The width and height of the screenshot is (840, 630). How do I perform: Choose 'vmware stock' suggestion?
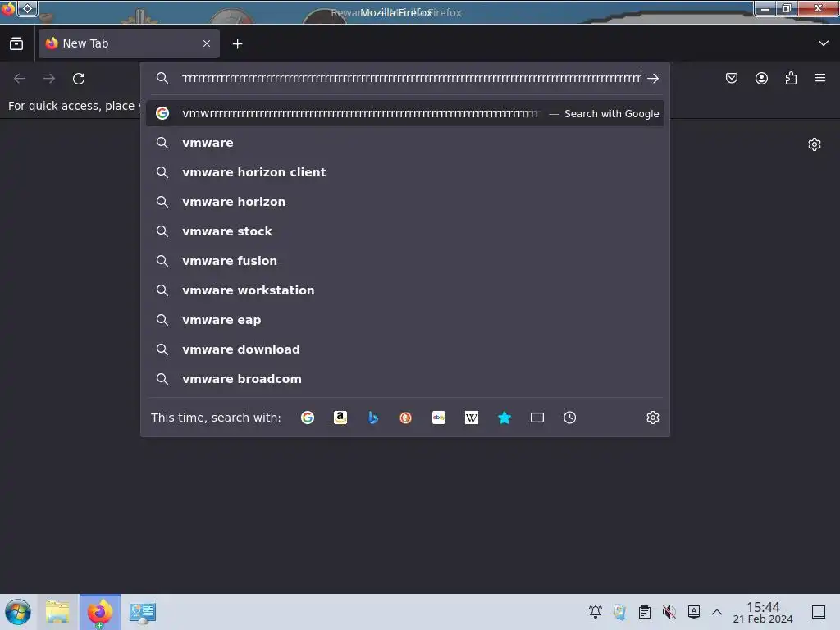tap(405, 231)
